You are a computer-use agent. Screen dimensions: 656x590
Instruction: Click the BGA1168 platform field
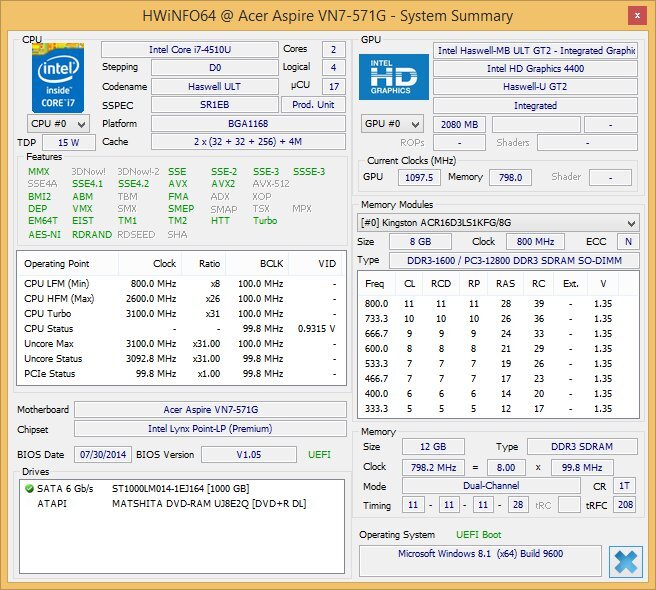click(x=248, y=123)
